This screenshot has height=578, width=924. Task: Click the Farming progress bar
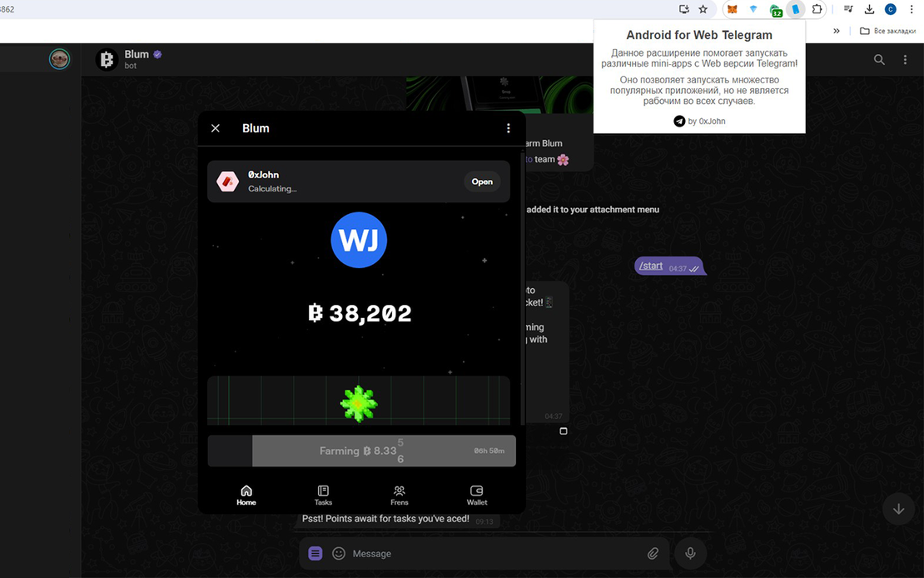[x=361, y=451]
